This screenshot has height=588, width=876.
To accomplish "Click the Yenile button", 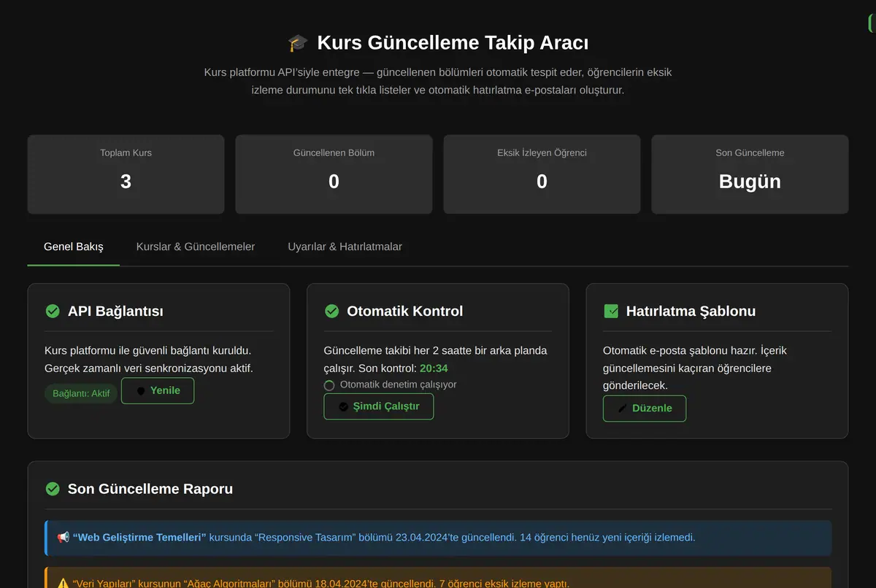I will pyautogui.click(x=158, y=391).
